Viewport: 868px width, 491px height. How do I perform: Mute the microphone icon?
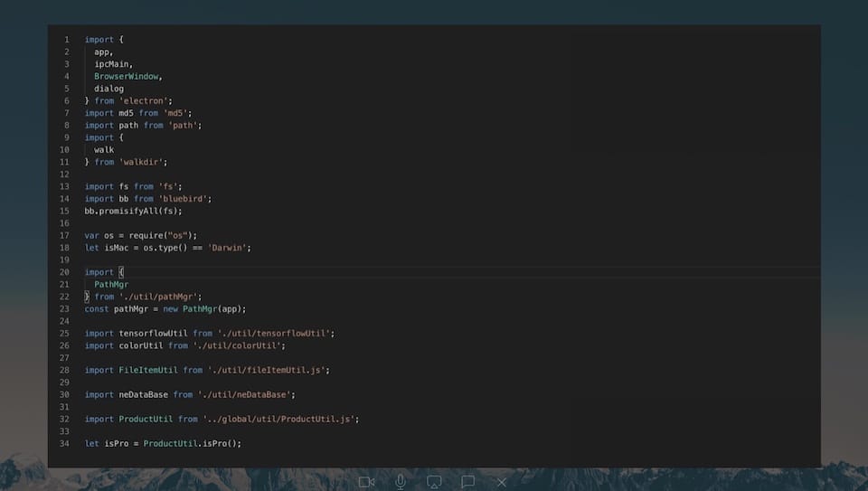[401, 482]
